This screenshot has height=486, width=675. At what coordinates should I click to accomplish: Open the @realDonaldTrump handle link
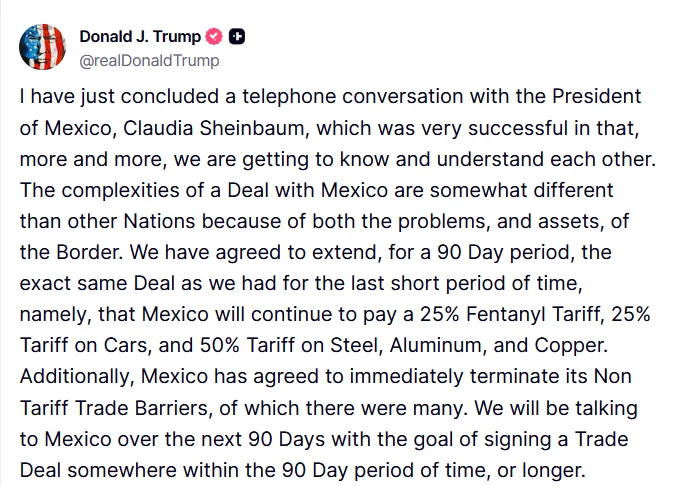pos(149,61)
